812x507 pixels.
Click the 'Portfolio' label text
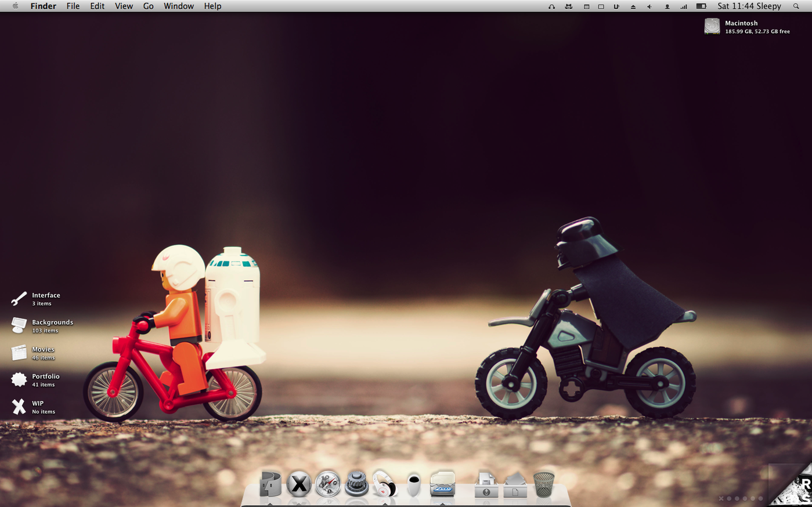click(46, 376)
